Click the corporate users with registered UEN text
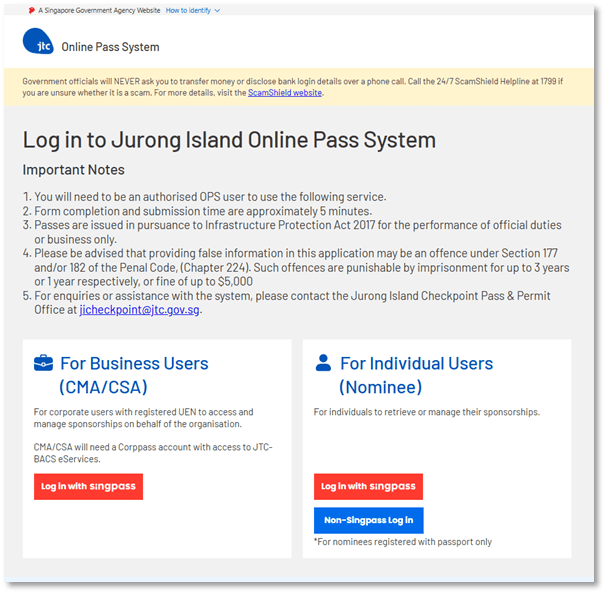This screenshot has height=595, width=607. (144, 418)
